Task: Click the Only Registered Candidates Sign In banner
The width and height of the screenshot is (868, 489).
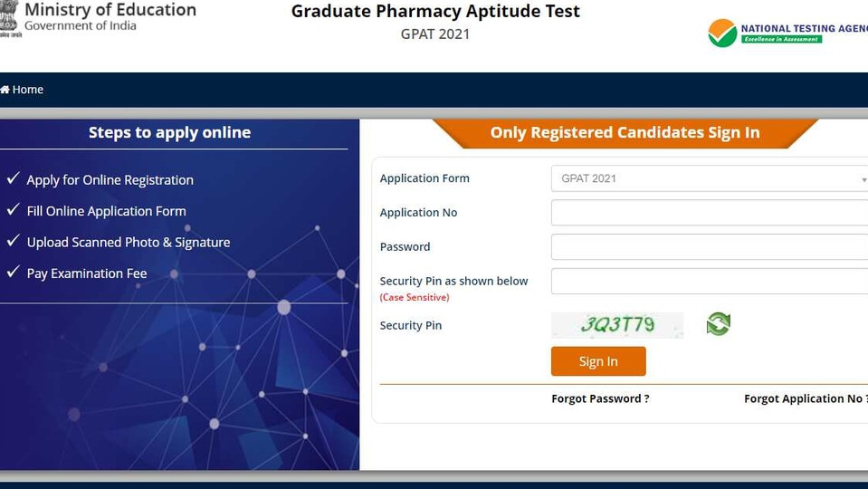Action: [x=625, y=133]
